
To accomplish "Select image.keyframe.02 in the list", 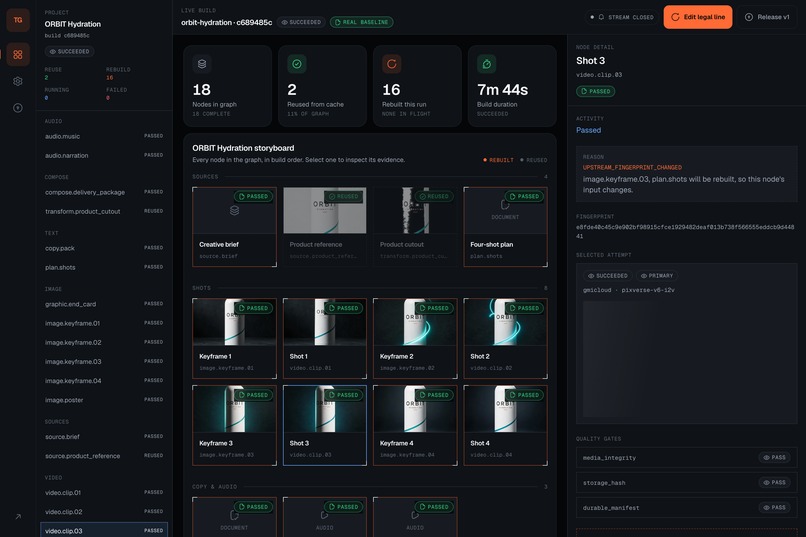I will click(x=104, y=342).
